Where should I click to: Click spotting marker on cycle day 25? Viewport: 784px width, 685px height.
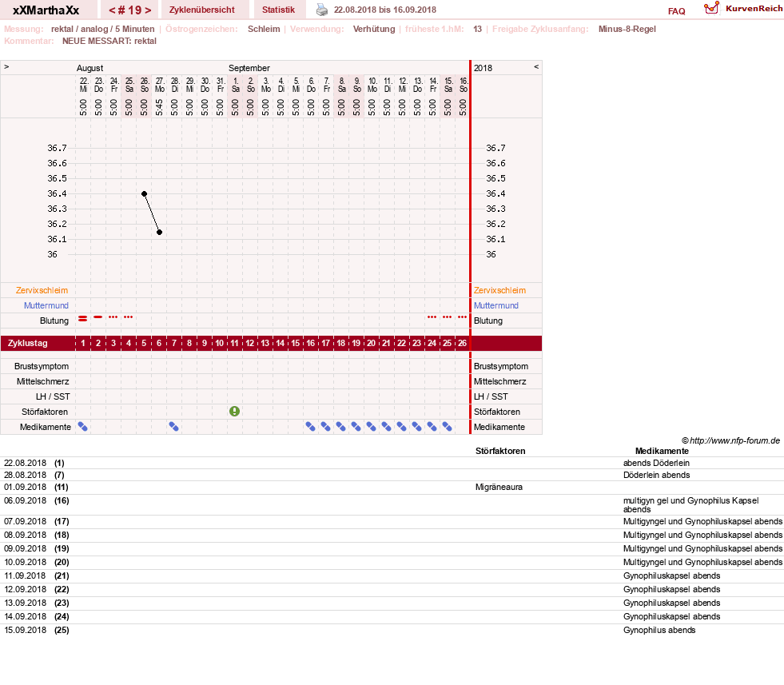coord(447,317)
